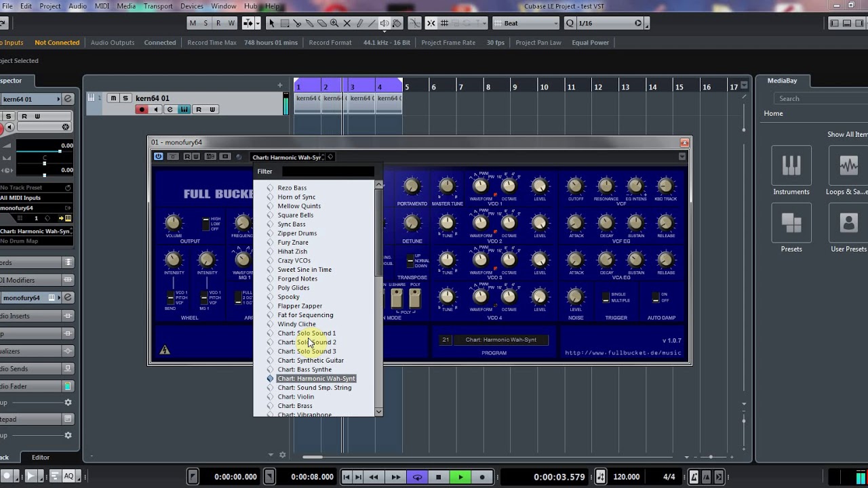Choose the Rezo Bass preset
868x488 pixels.
[292, 188]
